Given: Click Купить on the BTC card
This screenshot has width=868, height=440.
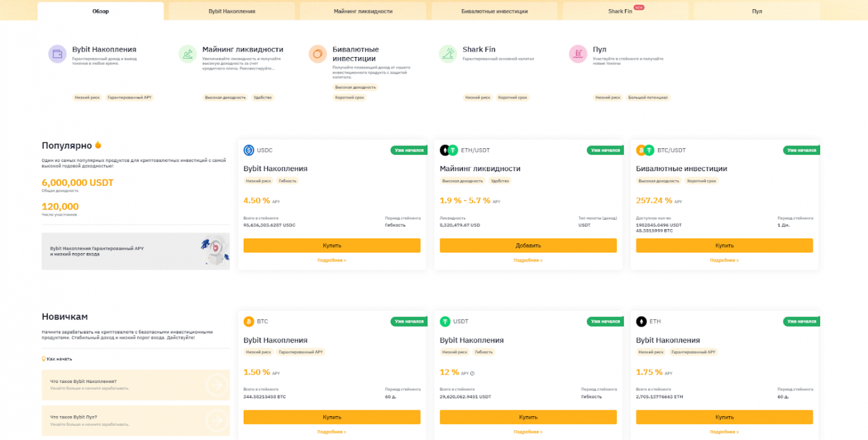Looking at the screenshot, I should point(332,417).
